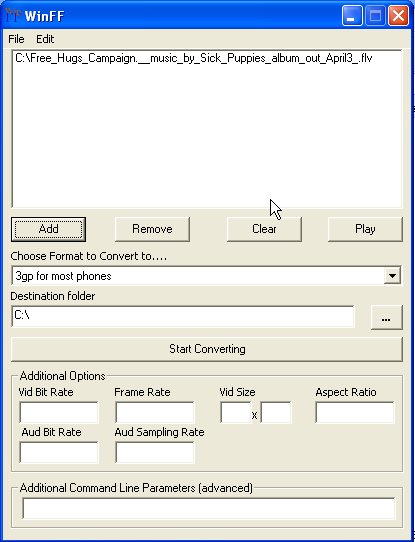Play the selected file
Image resolution: width=415 pixels, height=542 pixels.
click(365, 229)
